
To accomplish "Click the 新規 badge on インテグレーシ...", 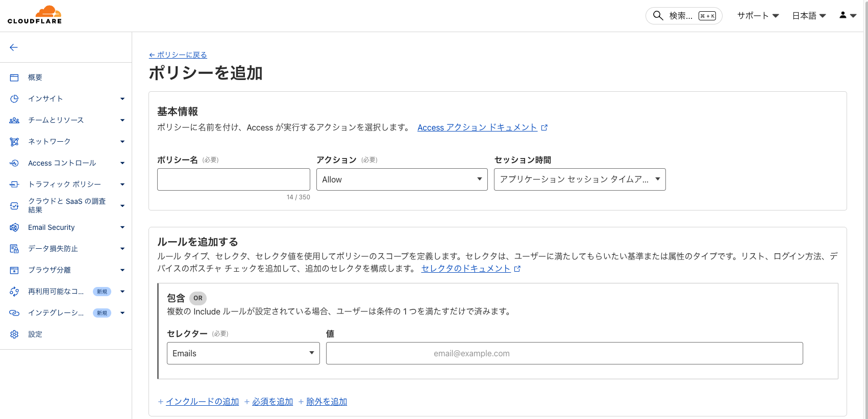I will 102,313.
